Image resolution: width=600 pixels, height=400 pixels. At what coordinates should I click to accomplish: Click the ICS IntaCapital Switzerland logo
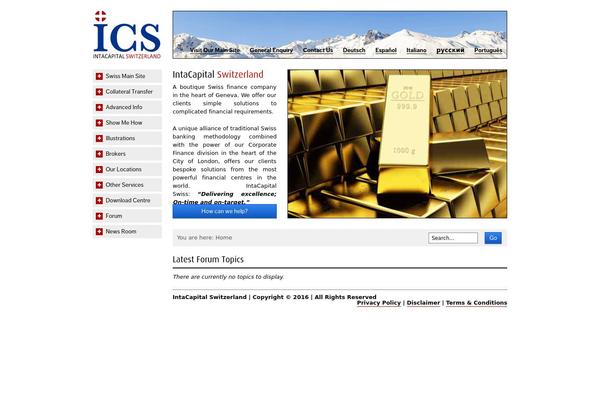point(127,34)
